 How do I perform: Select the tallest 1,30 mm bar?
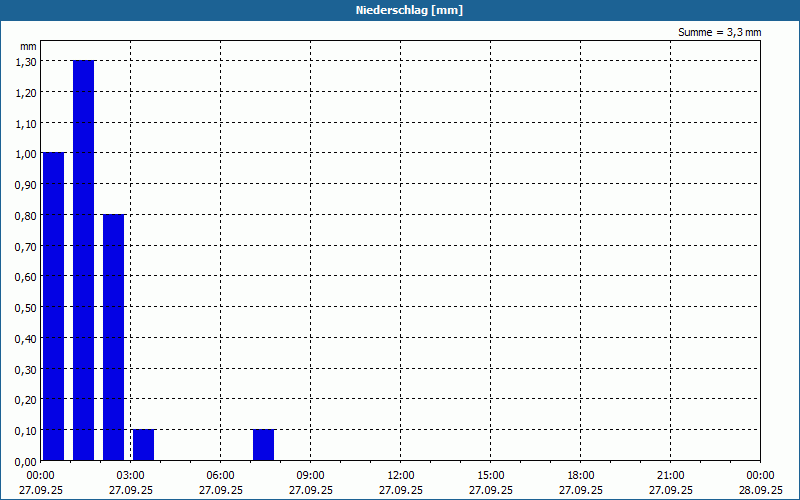click(x=84, y=260)
